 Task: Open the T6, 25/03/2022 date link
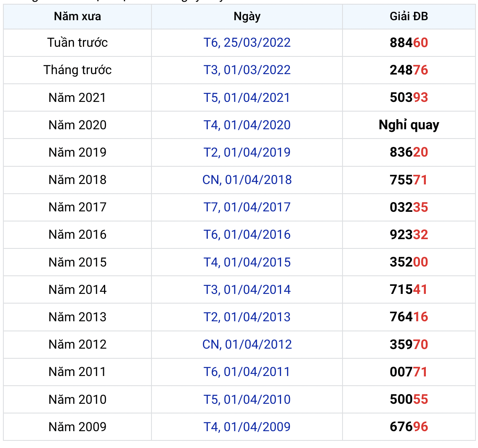247,43
